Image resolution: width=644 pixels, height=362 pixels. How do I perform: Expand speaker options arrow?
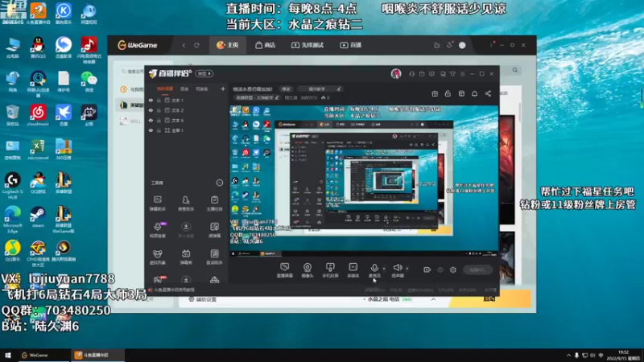click(x=407, y=269)
